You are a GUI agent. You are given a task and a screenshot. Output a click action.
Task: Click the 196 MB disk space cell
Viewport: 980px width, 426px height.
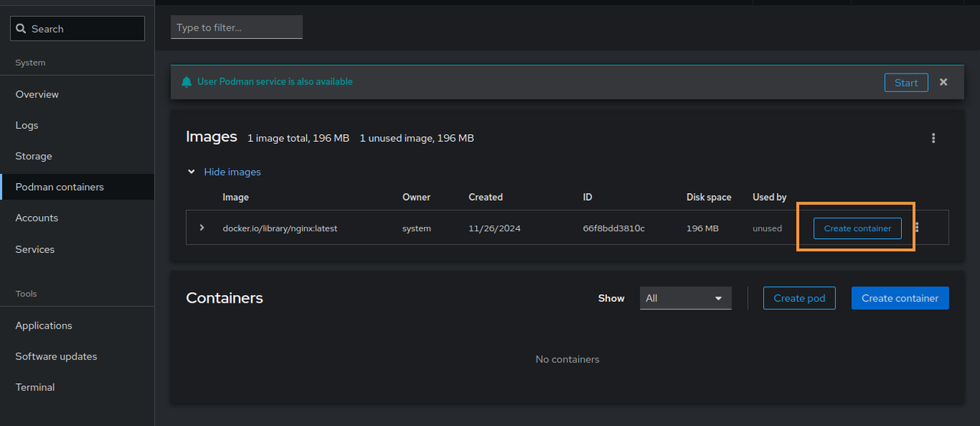click(x=703, y=228)
